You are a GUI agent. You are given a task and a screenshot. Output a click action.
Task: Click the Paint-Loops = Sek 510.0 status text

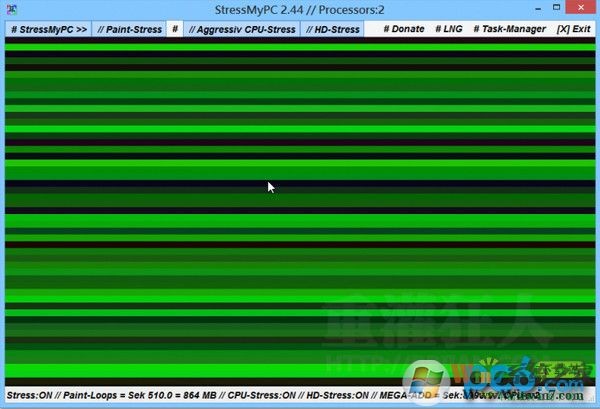point(117,395)
